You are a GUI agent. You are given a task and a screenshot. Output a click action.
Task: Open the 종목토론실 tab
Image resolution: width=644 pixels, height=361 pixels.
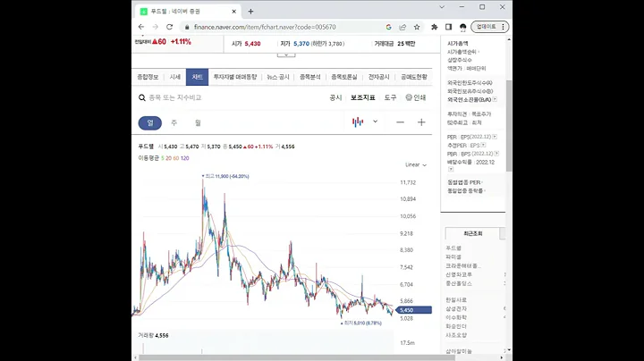point(344,77)
